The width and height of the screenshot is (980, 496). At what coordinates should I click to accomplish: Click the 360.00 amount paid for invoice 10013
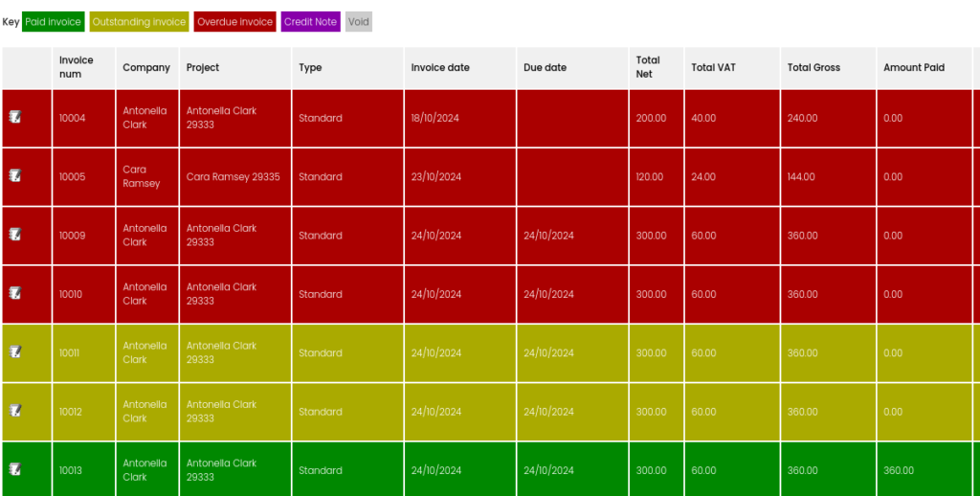899,470
